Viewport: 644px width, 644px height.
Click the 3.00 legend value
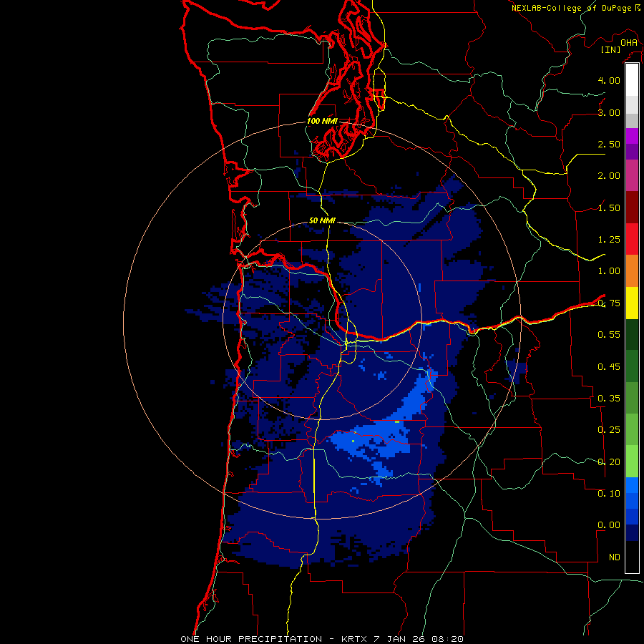coord(609,112)
